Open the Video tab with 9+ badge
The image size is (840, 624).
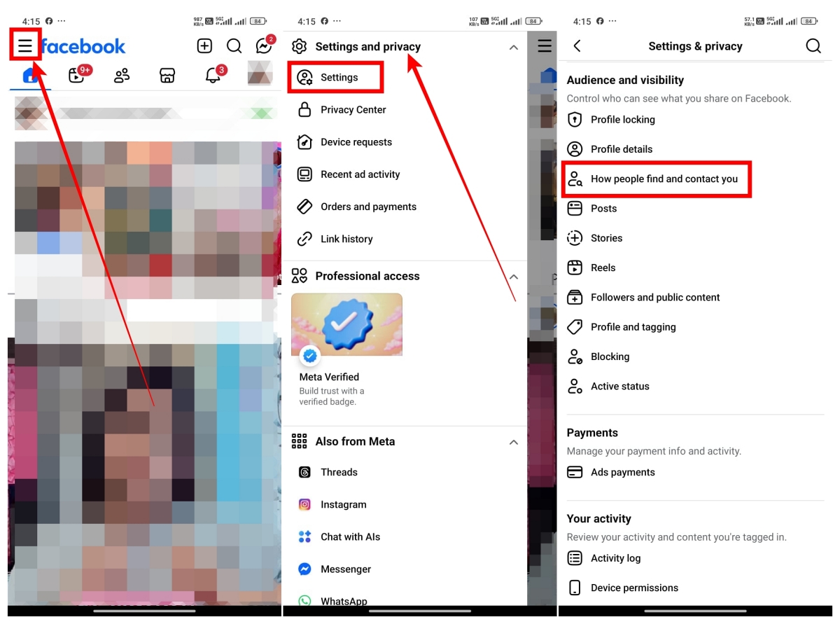coord(78,74)
